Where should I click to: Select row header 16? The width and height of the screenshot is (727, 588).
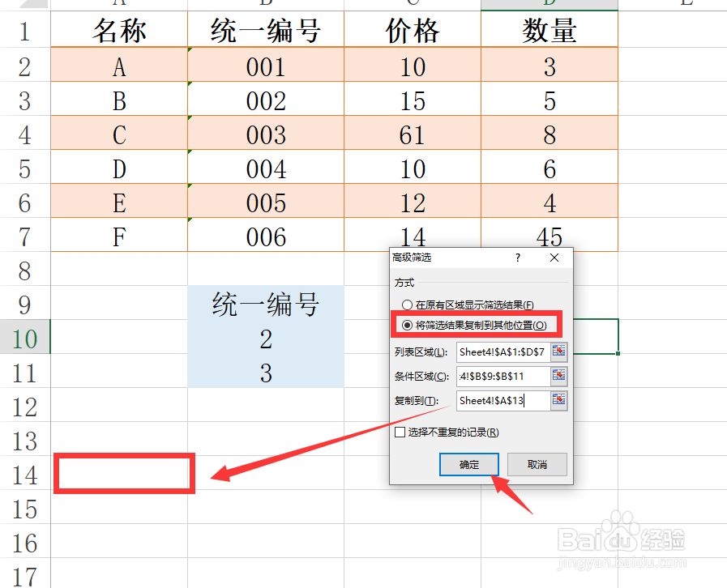click(24, 542)
